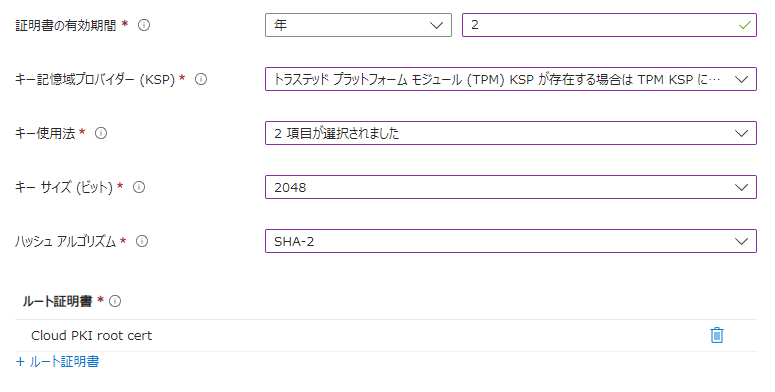Click the info icon next to ルート証明書 heading
The image size is (775, 392).
[x=115, y=301]
